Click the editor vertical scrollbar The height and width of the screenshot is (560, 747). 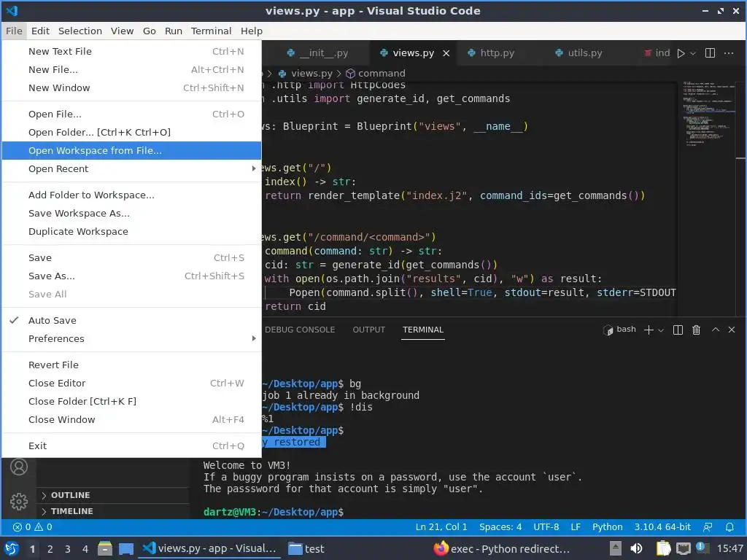click(x=741, y=198)
